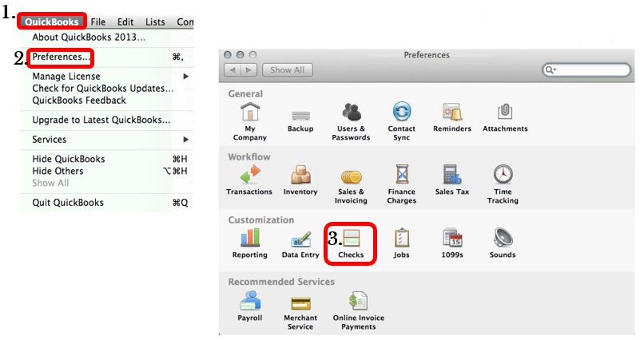Open Time Tracking clock icon
The height and width of the screenshot is (340, 644).
click(503, 174)
